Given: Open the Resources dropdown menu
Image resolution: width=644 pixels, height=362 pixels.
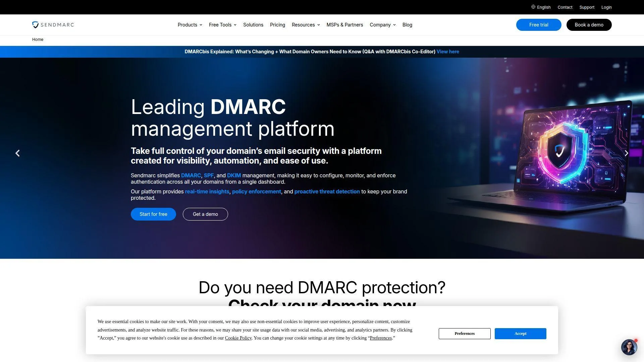Looking at the screenshot, I should (306, 25).
